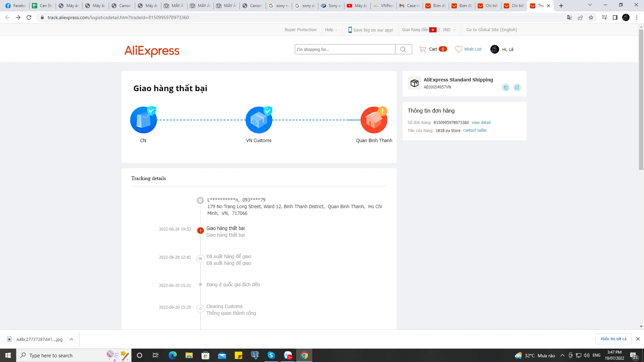644x362 pixels.
Task: Click the contact seller link
Action: coord(475,130)
